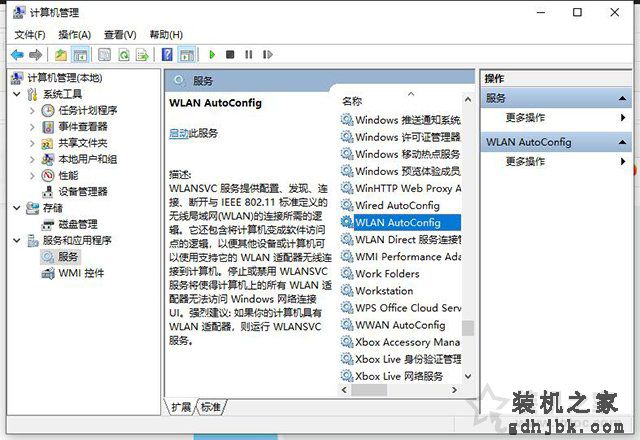Open the 操作(A) menu

(x=74, y=35)
